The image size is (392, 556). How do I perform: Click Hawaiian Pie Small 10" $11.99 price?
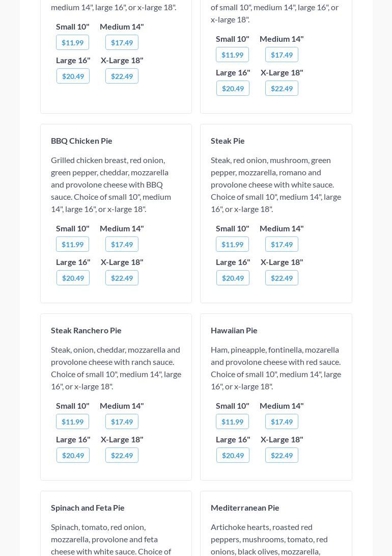(232, 421)
